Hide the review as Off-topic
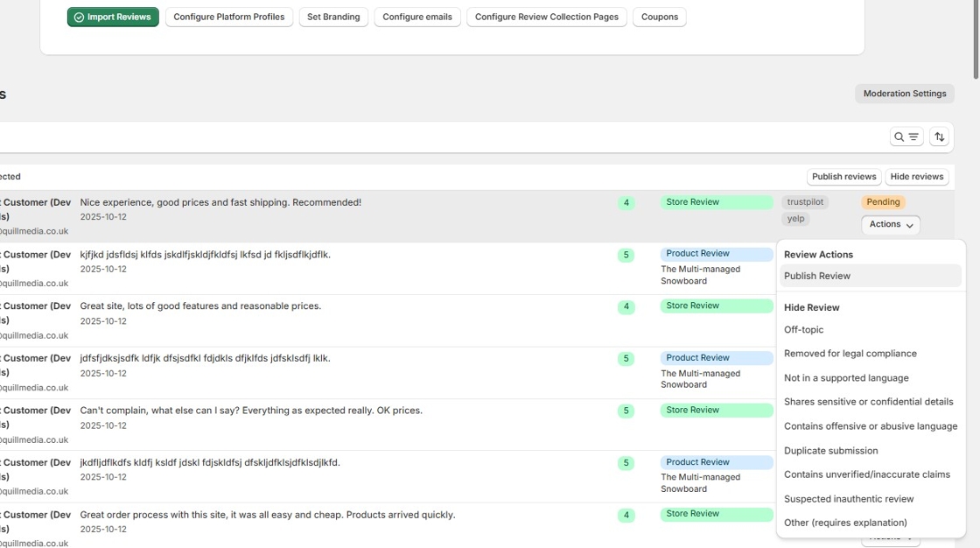Viewport: 980px width, 548px height. click(x=802, y=329)
